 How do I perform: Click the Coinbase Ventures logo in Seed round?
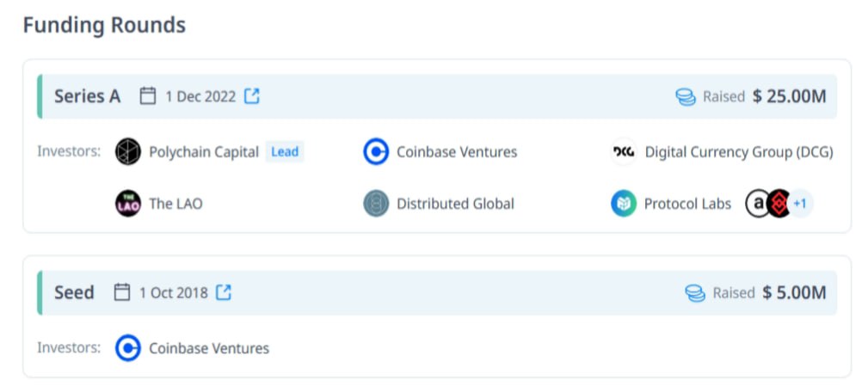click(128, 349)
